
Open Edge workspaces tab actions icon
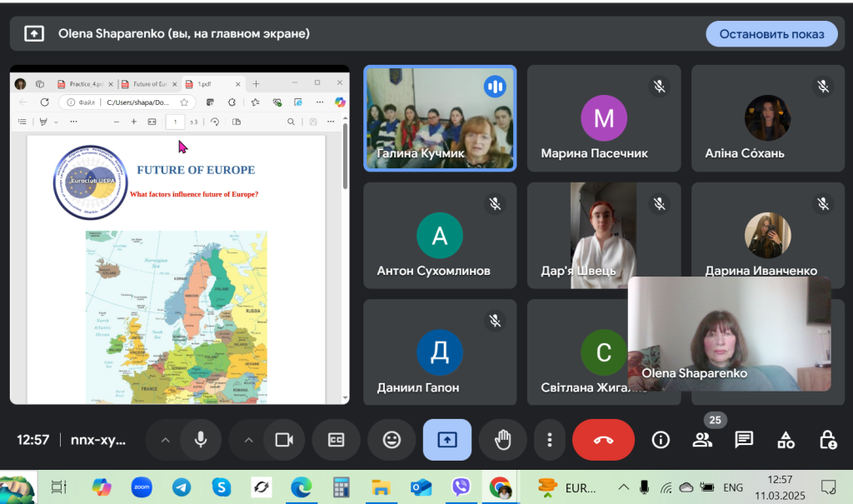pos(40,84)
